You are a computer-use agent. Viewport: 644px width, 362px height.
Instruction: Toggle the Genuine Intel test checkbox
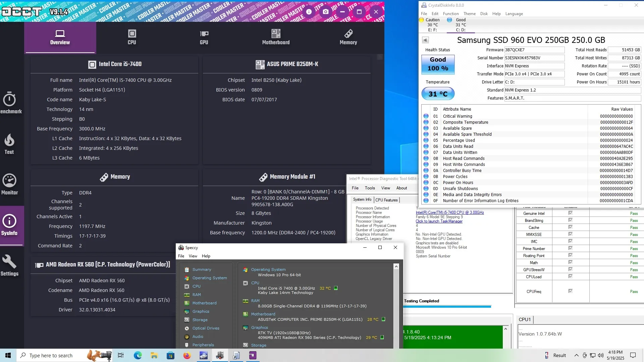tap(570, 213)
